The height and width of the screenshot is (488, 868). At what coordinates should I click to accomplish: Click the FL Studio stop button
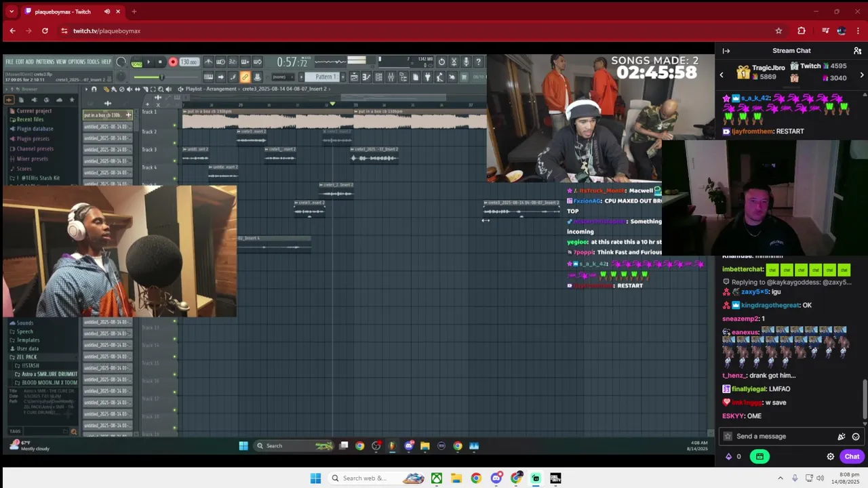click(160, 62)
